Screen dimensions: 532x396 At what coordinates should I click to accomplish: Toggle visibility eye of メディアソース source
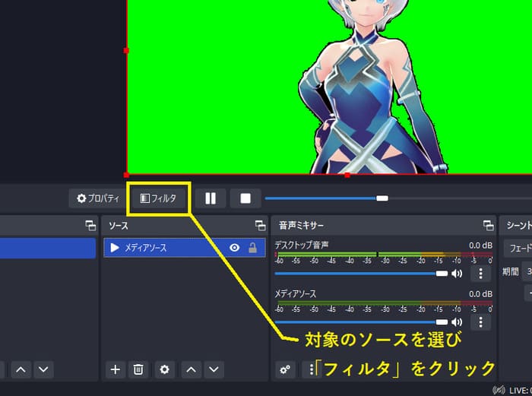pos(234,248)
